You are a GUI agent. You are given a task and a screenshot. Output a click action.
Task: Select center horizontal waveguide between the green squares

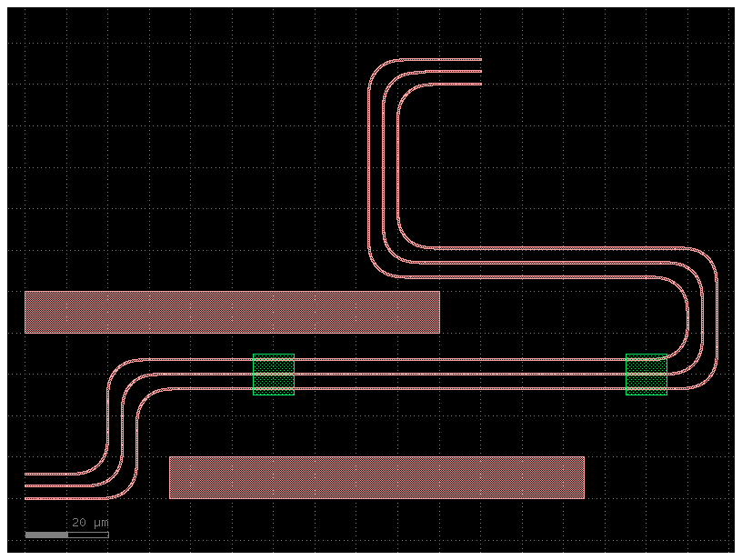tap(455, 375)
